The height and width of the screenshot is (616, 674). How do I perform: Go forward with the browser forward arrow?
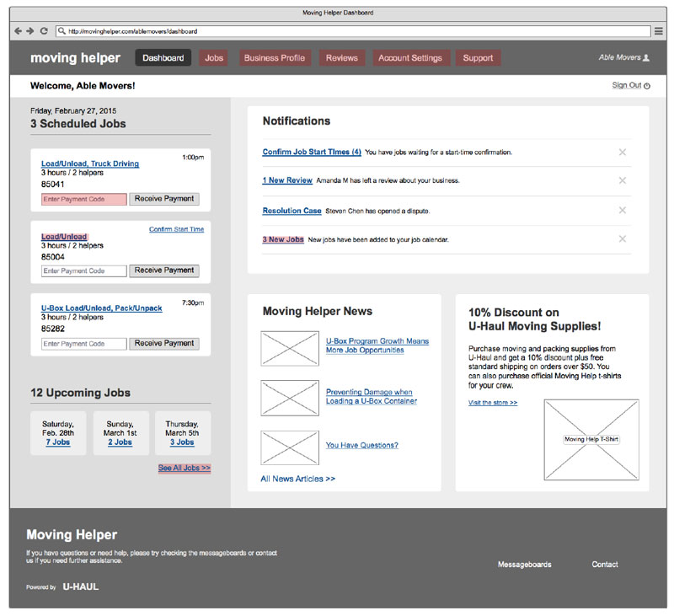click(x=30, y=31)
